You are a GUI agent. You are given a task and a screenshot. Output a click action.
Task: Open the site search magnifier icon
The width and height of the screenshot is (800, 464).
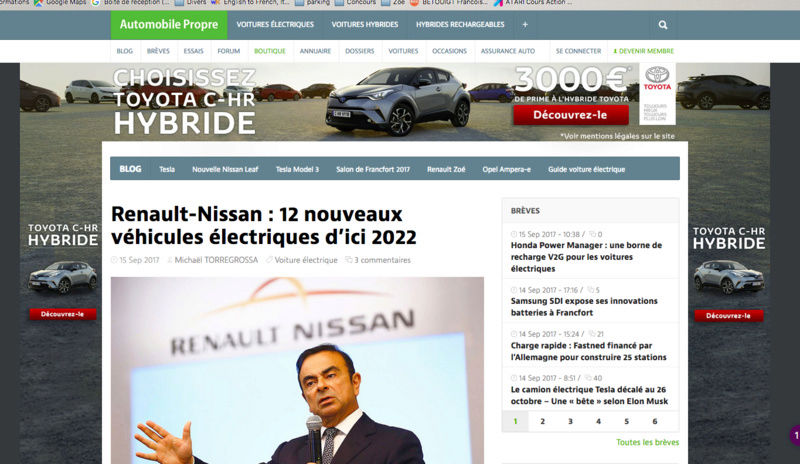(663, 25)
